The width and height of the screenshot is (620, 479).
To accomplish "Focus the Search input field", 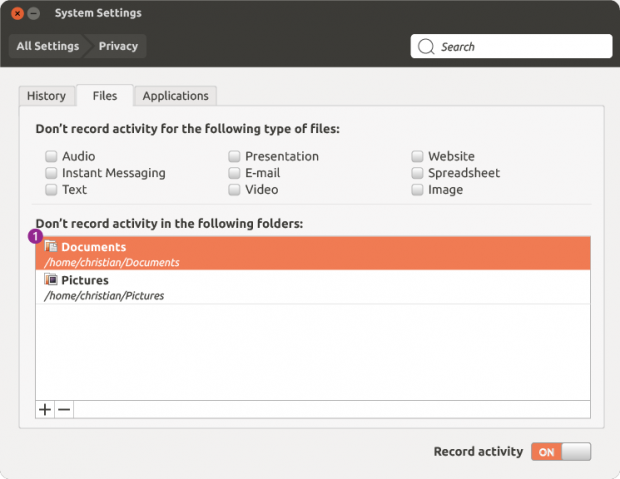I will pyautogui.click(x=511, y=46).
